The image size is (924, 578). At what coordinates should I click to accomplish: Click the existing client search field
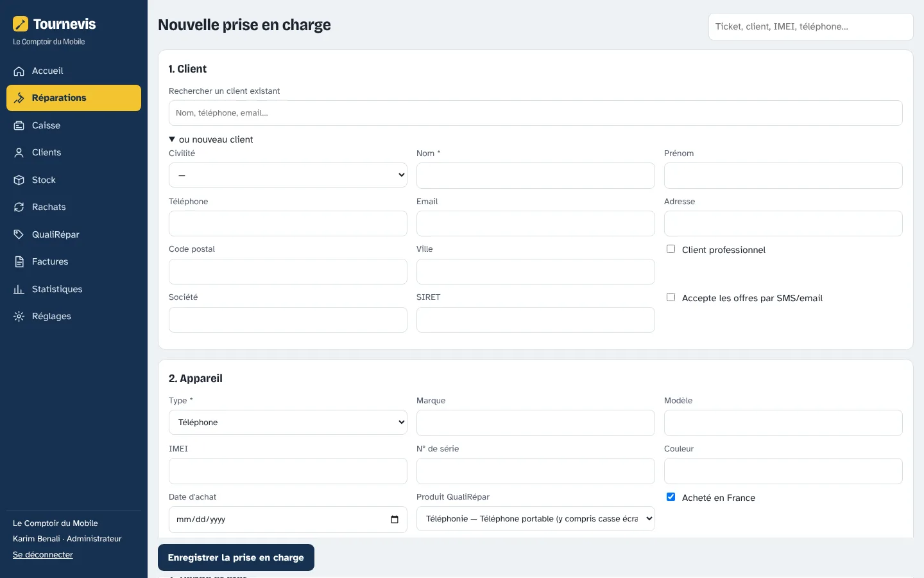tap(536, 113)
